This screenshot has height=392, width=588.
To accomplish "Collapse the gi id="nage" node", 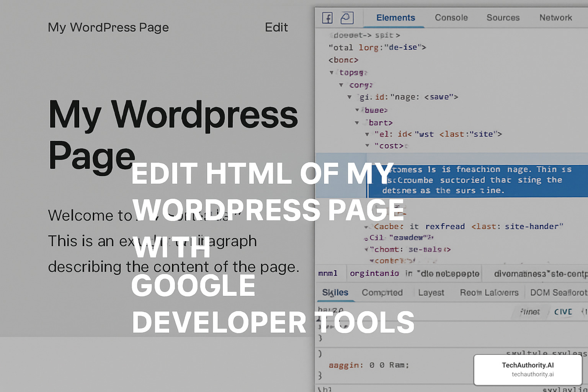I will [x=350, y=97].
